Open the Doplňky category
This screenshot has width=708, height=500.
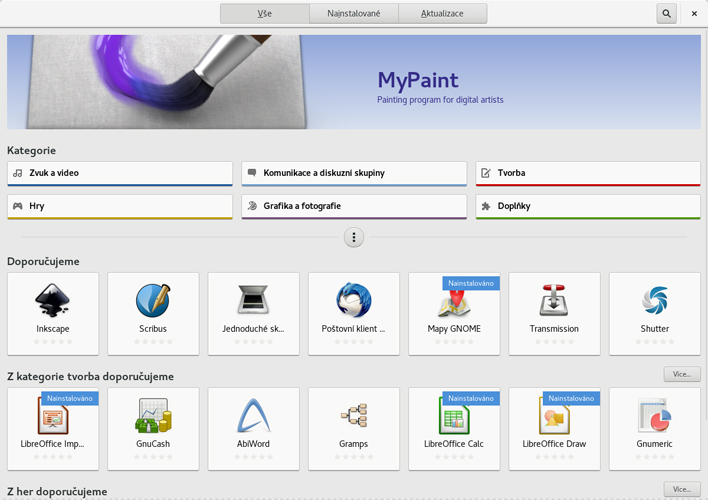[588, 207]
